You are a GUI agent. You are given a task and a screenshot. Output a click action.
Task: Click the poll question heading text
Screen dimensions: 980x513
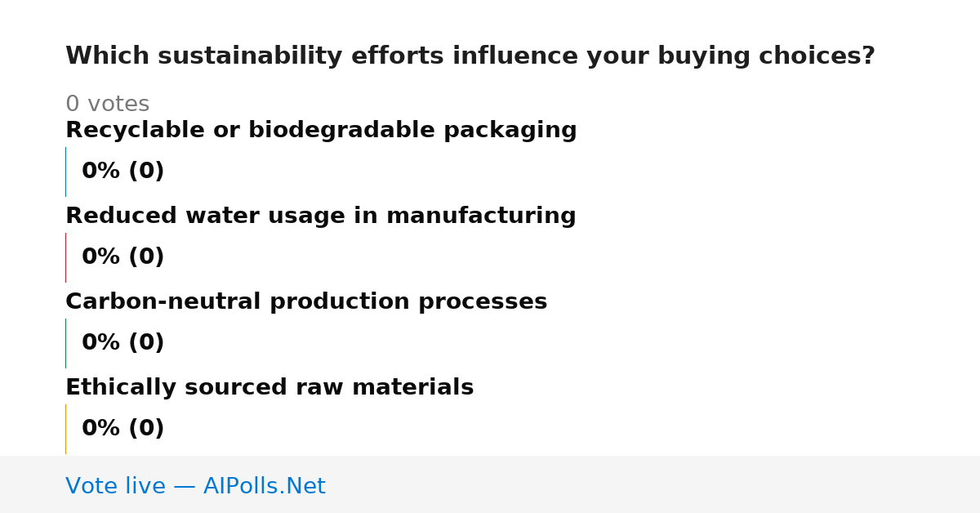[x=470, y=56]
